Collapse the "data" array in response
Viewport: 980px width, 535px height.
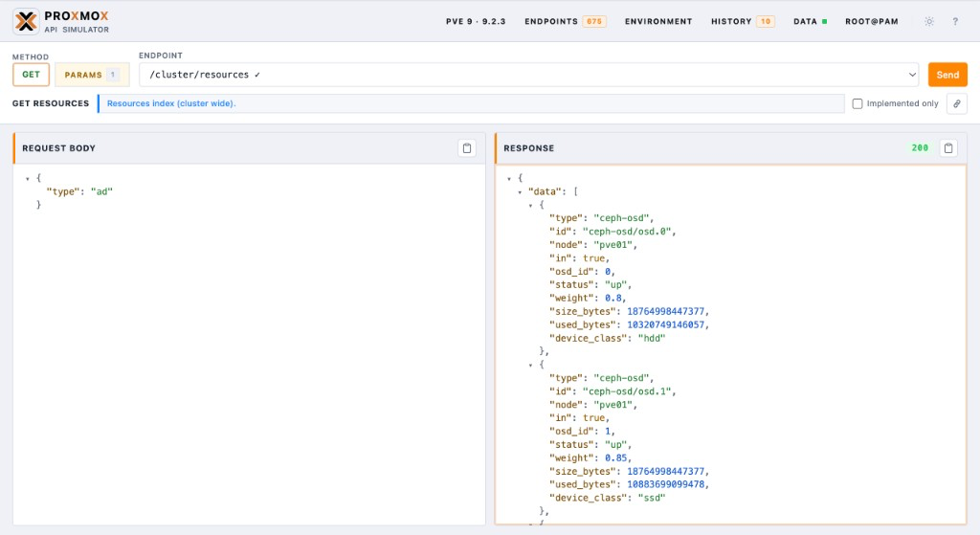point(520,192)
